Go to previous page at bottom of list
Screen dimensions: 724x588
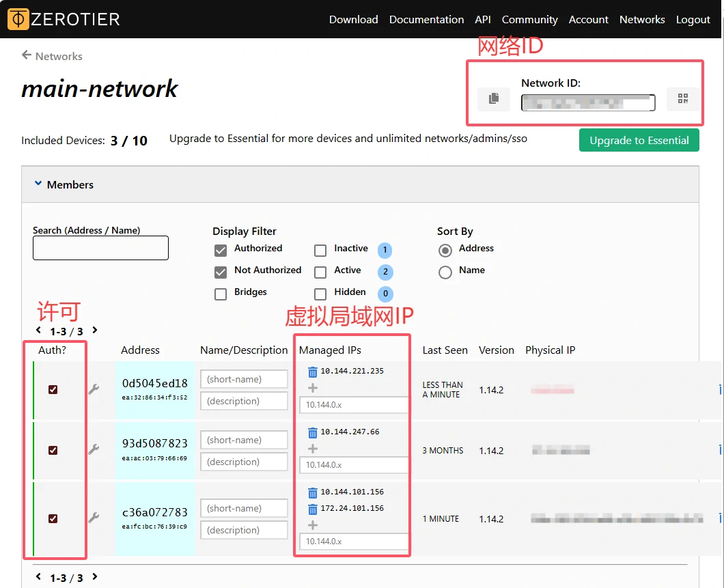(x=39, y=577)
